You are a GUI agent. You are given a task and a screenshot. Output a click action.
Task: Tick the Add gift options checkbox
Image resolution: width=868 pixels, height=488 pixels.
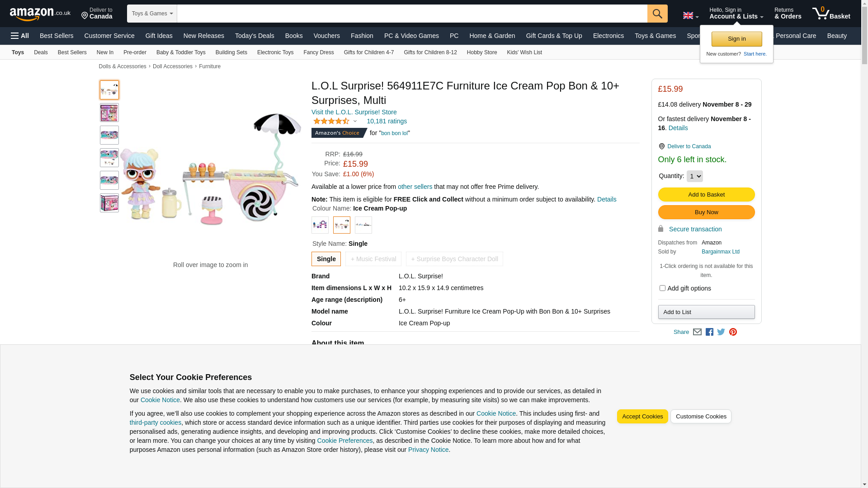(x=662, y=288)
